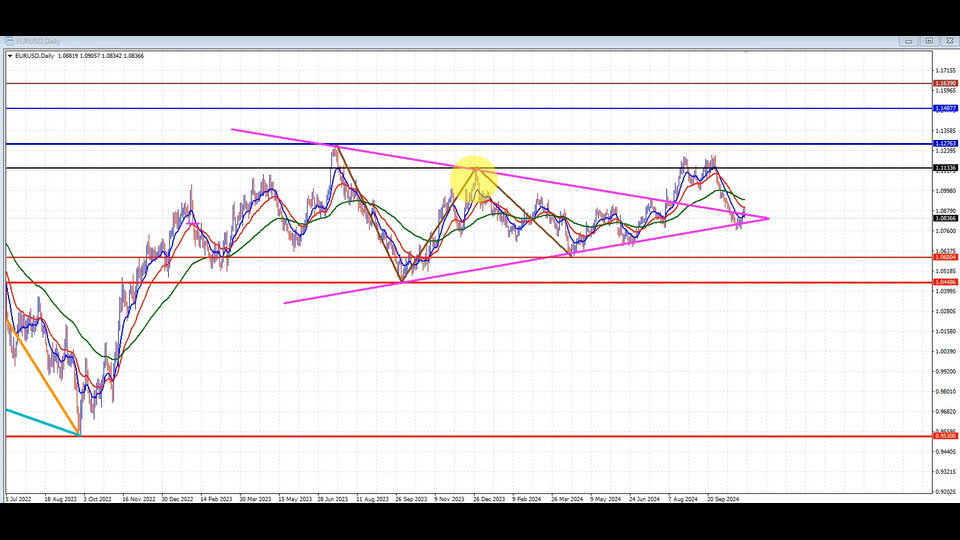960x540 pixels.
Task: Click the 30 Mar 2023 date label
Action: (255, 499)
